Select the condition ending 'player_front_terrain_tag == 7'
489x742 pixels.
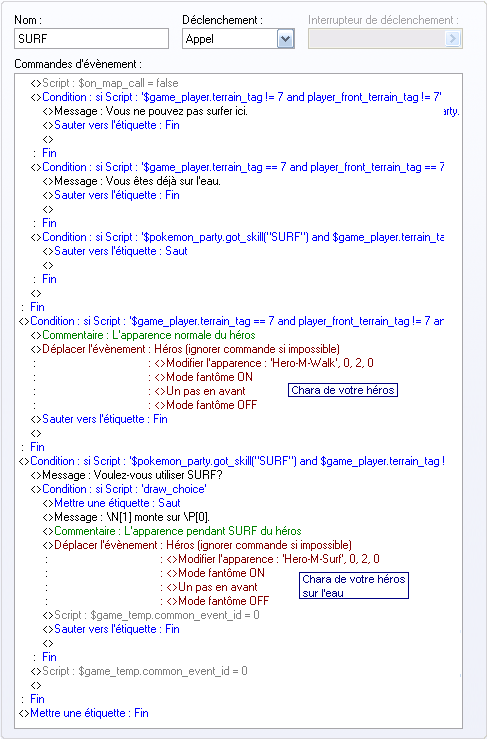pos(237,167)
